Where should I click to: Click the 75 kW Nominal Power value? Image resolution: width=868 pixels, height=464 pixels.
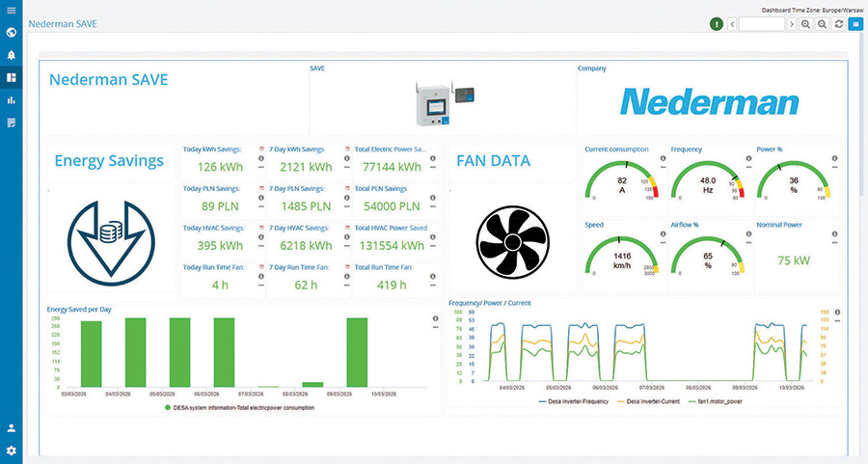tap(794, 260)
